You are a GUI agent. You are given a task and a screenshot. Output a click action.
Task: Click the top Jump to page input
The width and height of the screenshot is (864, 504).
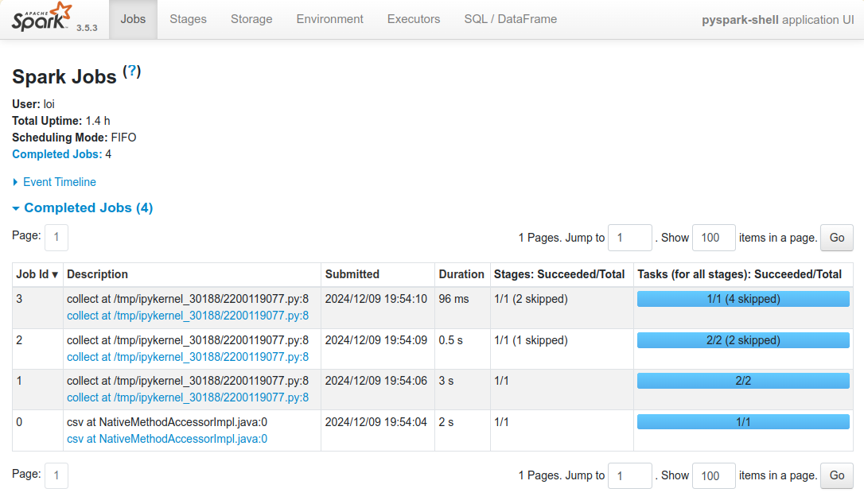click(x=629, y=238)
